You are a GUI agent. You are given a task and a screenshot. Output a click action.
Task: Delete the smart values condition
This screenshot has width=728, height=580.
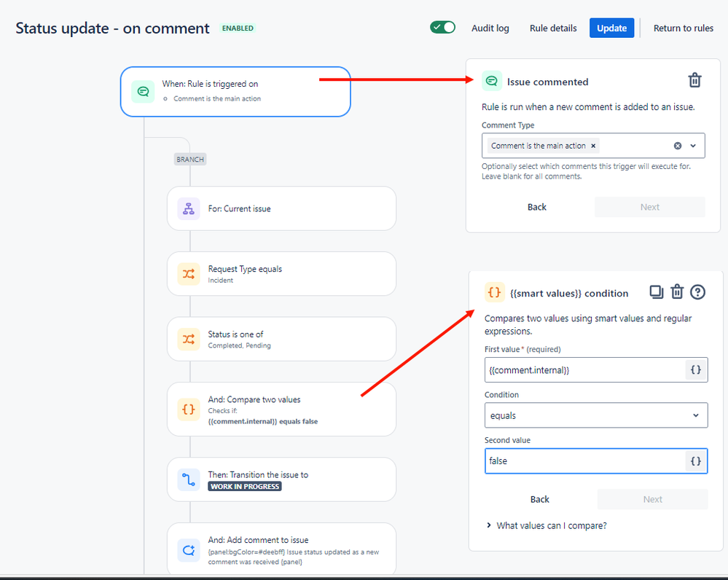point(677,292)
